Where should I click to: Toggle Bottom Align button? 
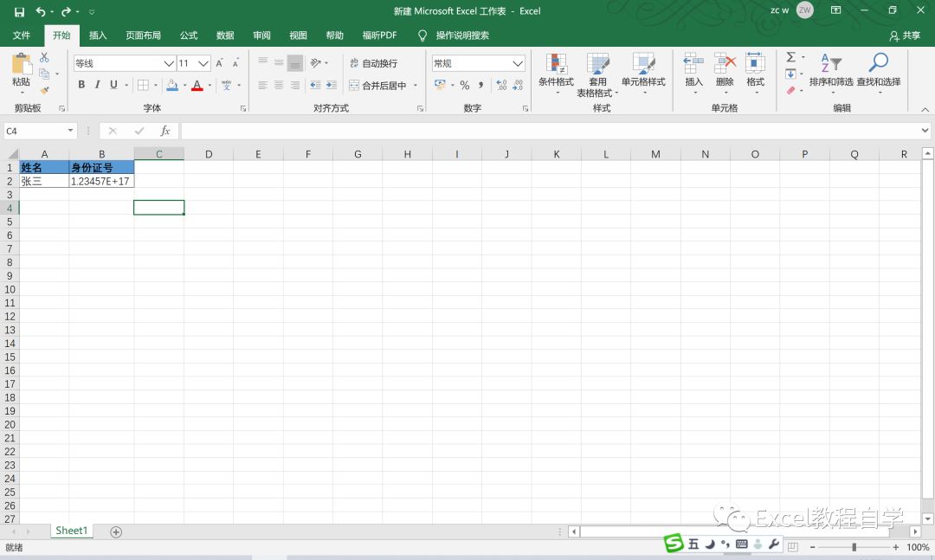click(294, 62)
